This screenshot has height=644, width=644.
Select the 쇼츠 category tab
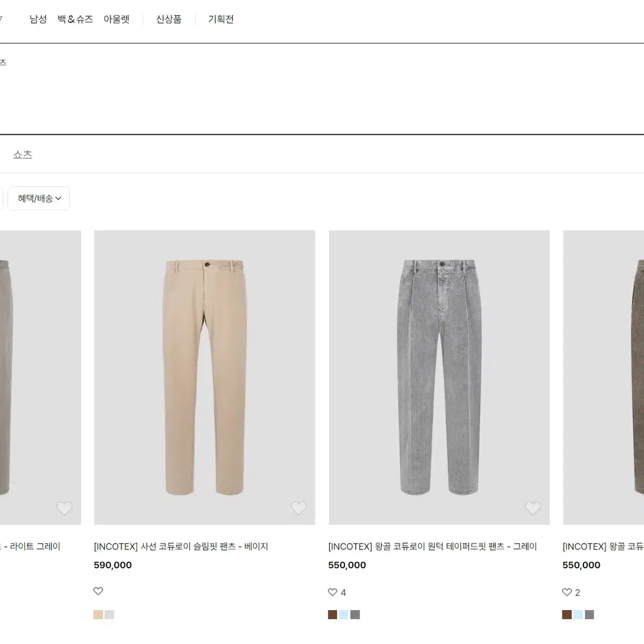(23, 155)
